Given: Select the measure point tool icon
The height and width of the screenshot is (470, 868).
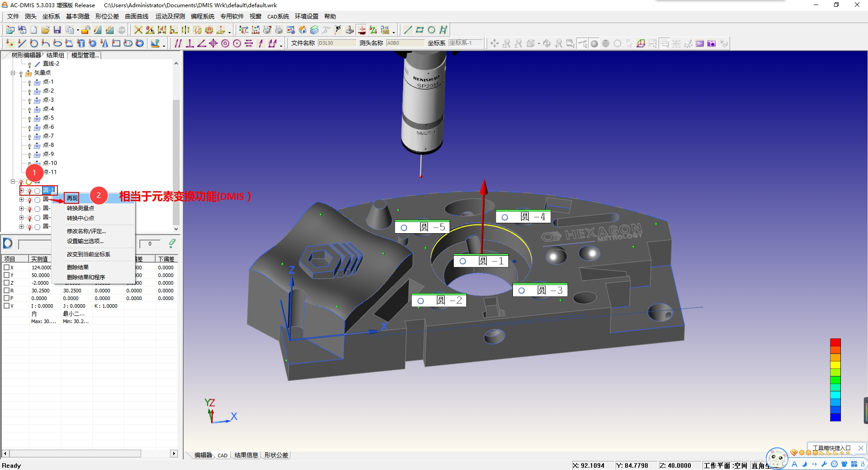Looking at the screenshot, I should 9,43.
